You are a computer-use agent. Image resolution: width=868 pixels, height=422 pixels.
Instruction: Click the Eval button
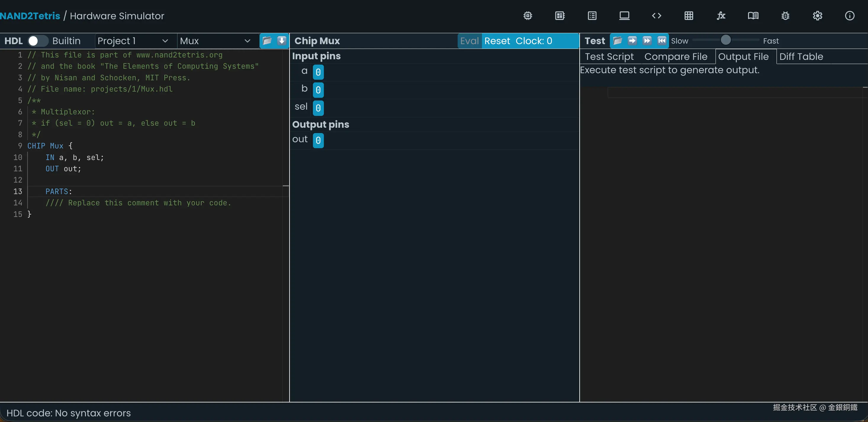coord(470,41)
